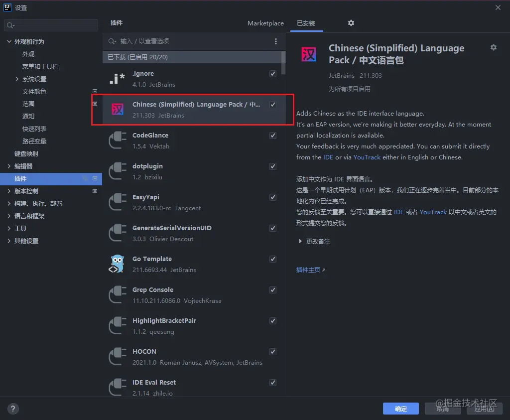Click the Chinese Language Pack list icon
The height and width of the screenshot is (420, 510).
pyautogui.click(x=118, y=109)
